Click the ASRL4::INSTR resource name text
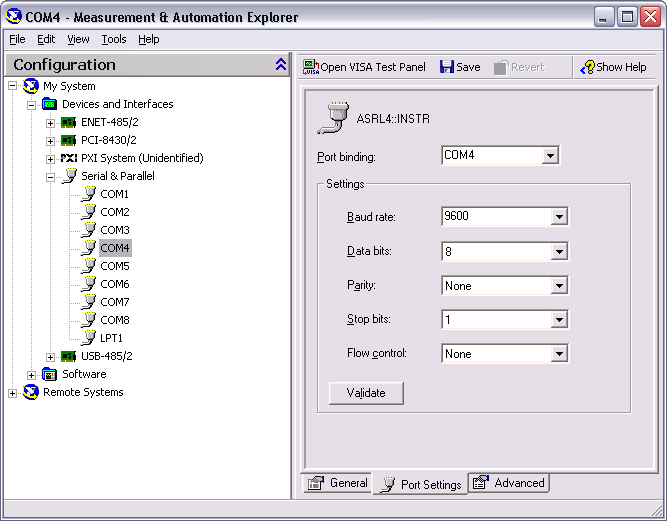Screen dimensions: 667x521 (393, 119)
